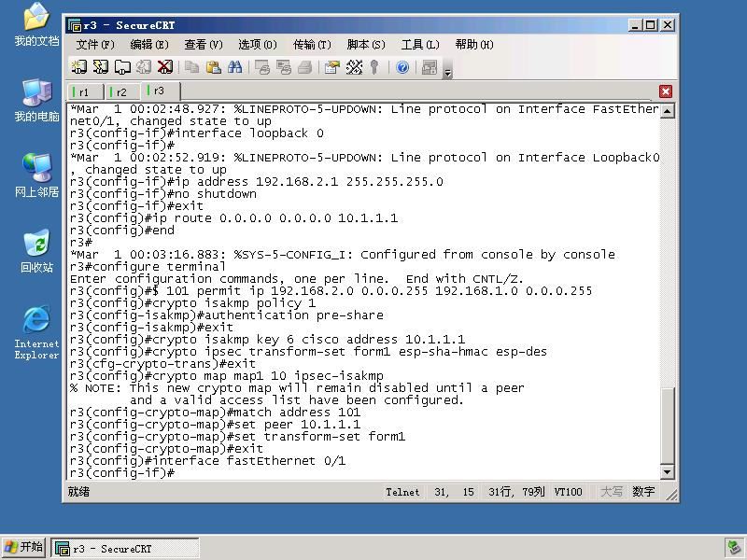Click the 'crypto isakmp policy 1' line
This screenshot has width=747, height=560.
[192, 303]
